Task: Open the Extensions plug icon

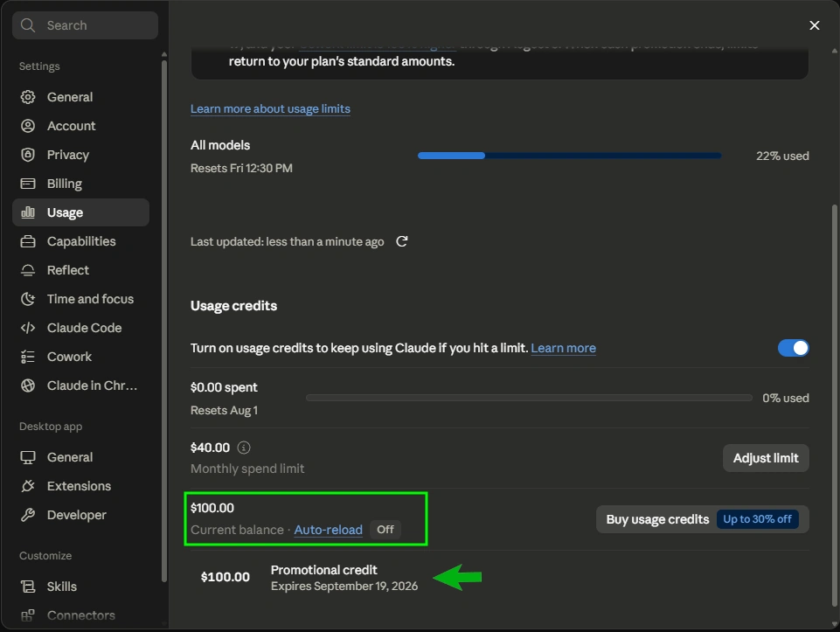Action: click(28, 486)
